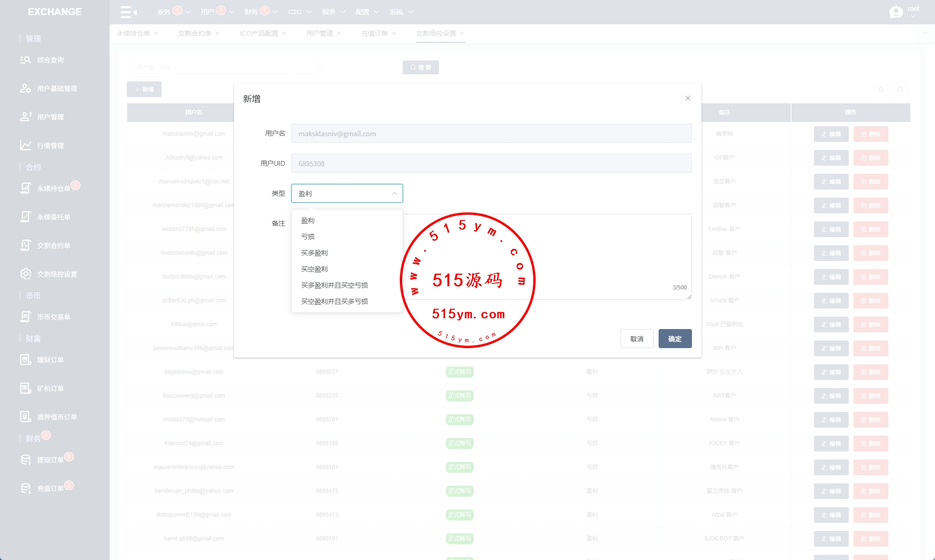Select 买空盈利并且买多亏损 option

[x=335, y=301]
